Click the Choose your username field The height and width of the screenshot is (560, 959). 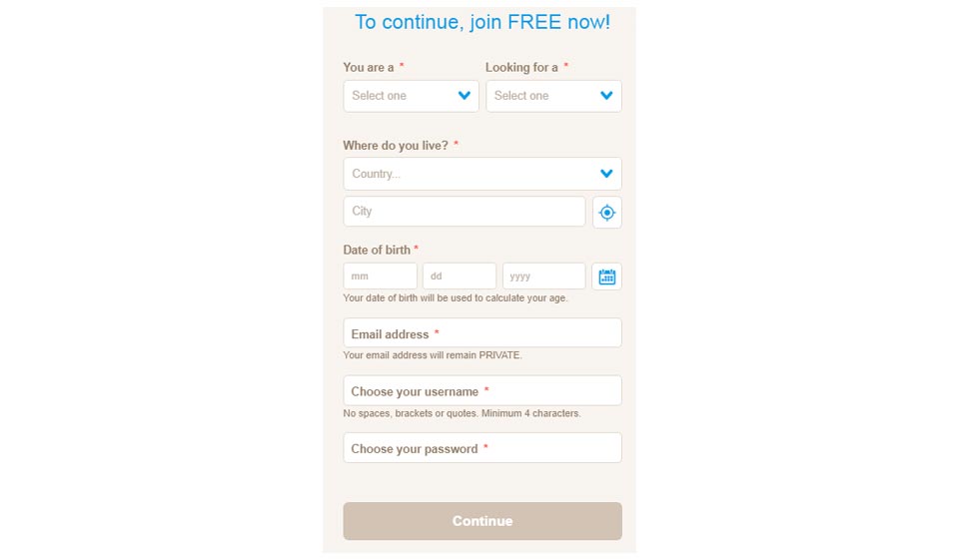481,391
